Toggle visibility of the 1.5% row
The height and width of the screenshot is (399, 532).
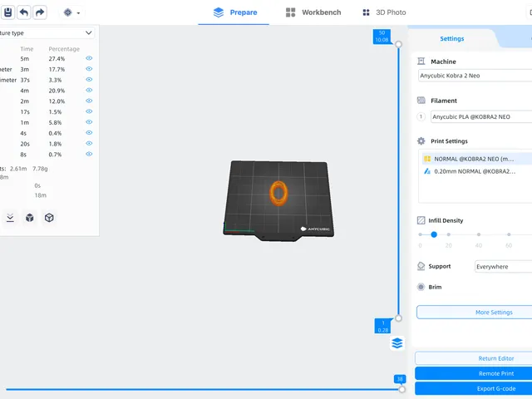pos(89,111)
